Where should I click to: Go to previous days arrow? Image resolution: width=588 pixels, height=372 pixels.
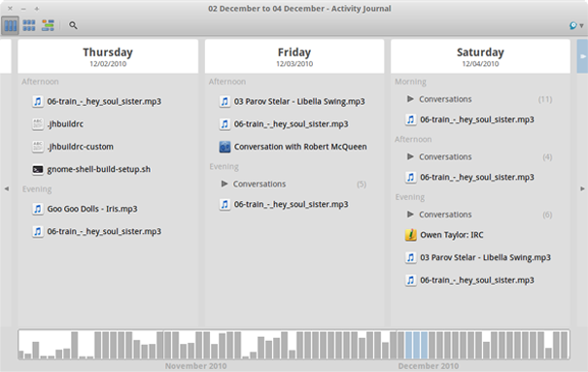[7, 188]
